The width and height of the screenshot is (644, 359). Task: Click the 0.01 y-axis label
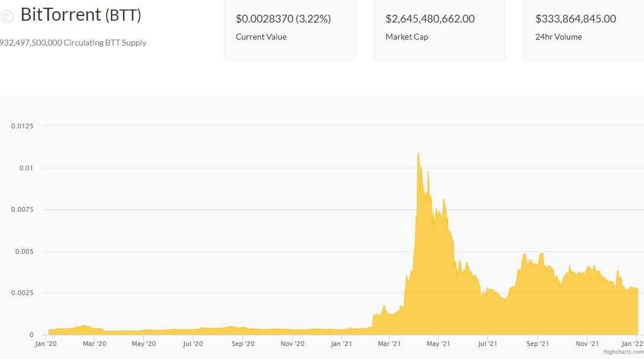tap(26, 168)
